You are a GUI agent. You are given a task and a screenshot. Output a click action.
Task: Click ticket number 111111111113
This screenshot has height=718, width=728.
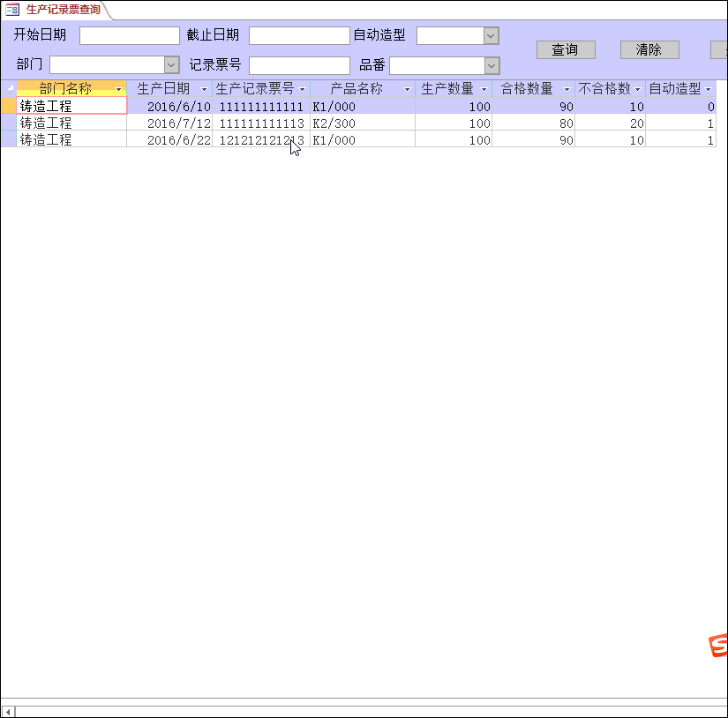point(261,123)
